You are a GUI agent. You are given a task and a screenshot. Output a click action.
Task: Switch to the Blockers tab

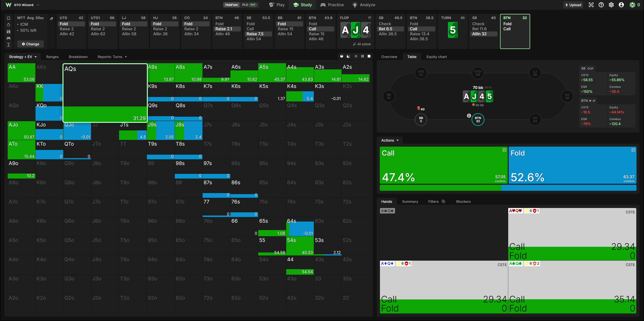pos(463,201)
